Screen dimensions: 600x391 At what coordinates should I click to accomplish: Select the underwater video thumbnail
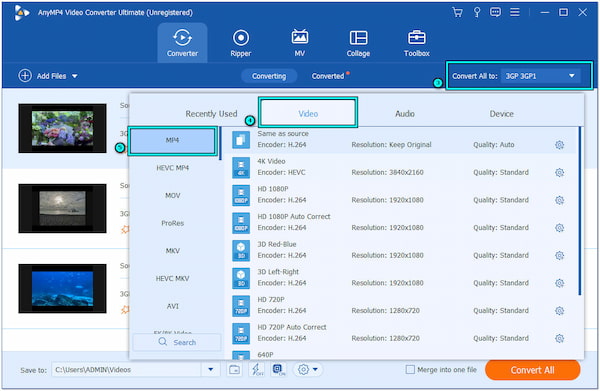[x=62, y=288]
